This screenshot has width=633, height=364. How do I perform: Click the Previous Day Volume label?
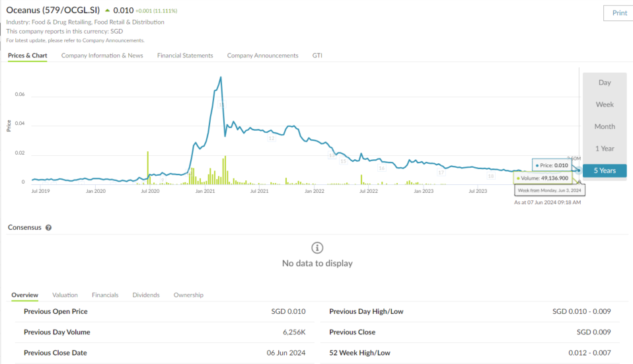click(x=57, y=332)
